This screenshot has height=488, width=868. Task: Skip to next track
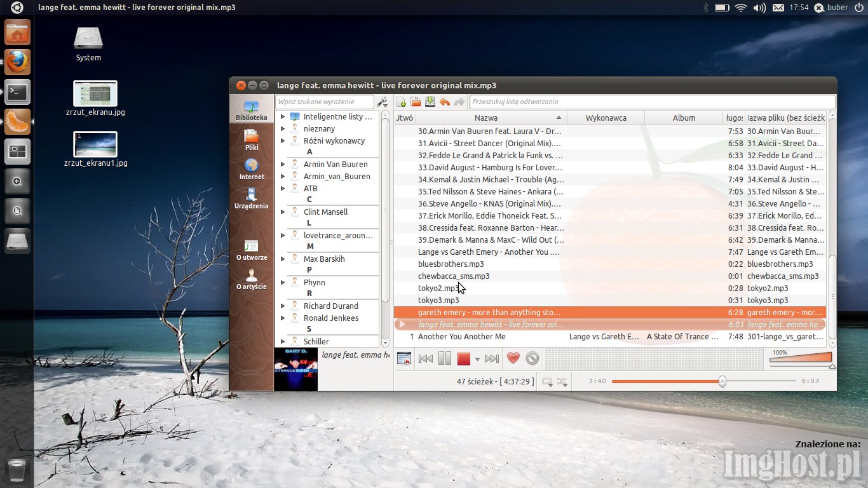(492, 359)
